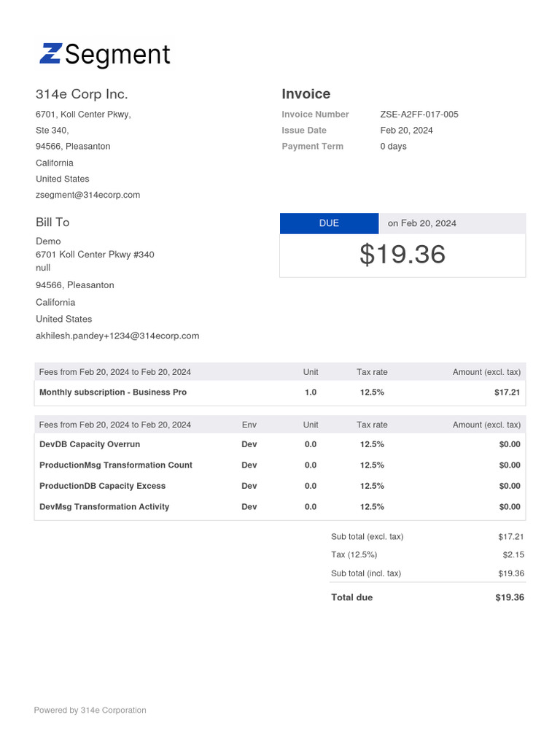Click the ProductionMsg Transformation Count line item
560x747 pixels.
pyautogui.click(x=116, y=465)
